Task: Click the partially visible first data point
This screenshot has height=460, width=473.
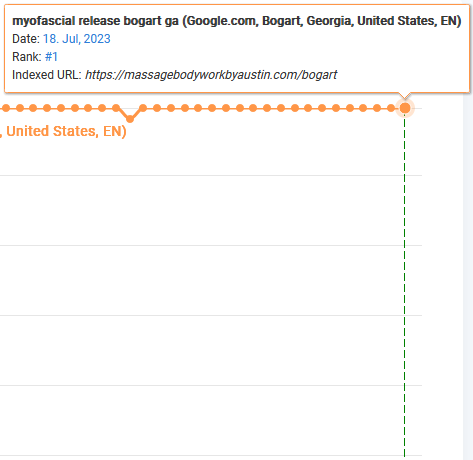Action: (6, 108)
